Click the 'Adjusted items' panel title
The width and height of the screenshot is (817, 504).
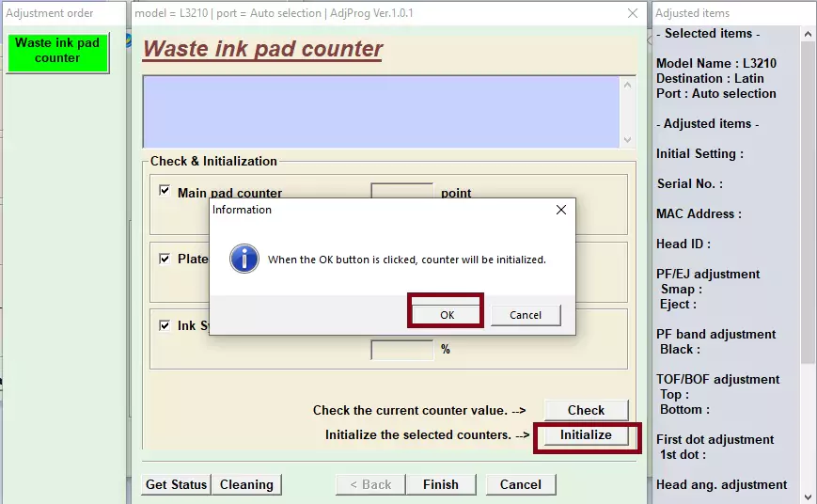pyautogui.click(x=692, y=13)
